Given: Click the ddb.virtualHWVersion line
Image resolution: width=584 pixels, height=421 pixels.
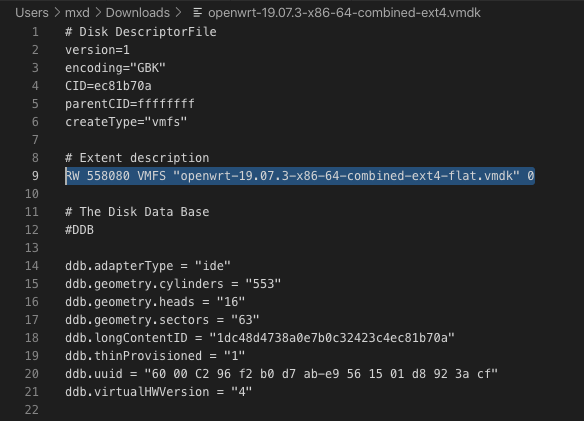Looking at the screenshot, I should pyautogui.click(x=159, y=392).
